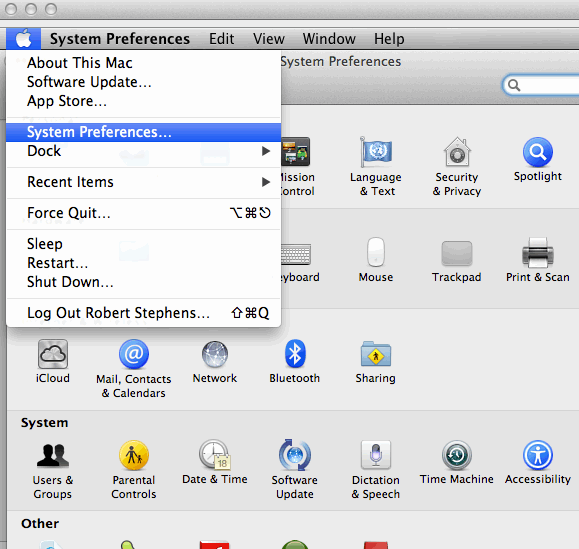579x549 pixels.
Task: Open iCloud preferences
Action: pos(52,362)
